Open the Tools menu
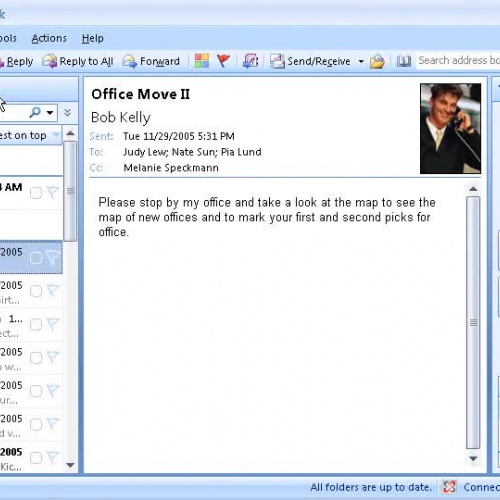 [8, 38]
